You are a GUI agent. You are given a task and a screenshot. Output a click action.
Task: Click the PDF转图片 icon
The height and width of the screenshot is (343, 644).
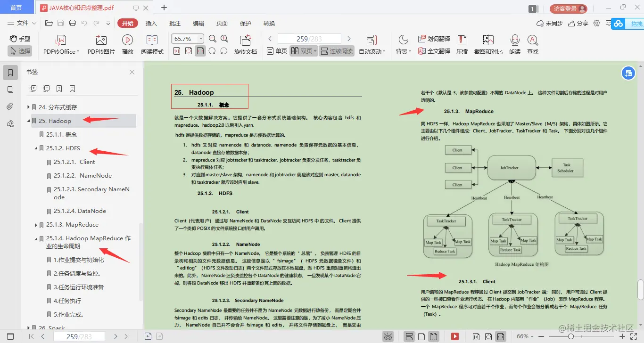click(101, 45)
